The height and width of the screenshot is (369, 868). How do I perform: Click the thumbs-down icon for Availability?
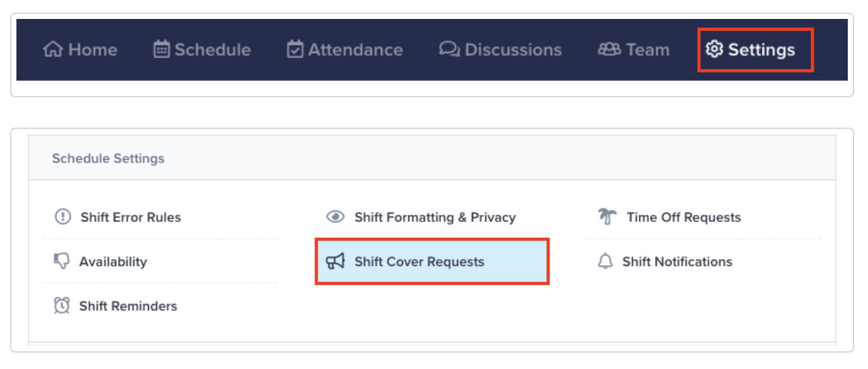(61, 262)
